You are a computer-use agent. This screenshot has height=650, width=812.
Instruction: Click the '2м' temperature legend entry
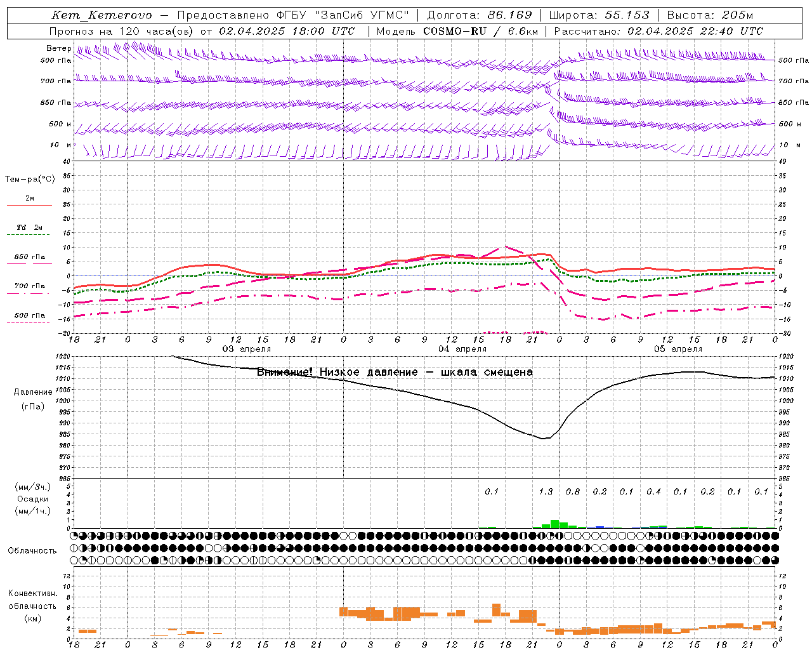pyautogui.click(x=30, y=199)
